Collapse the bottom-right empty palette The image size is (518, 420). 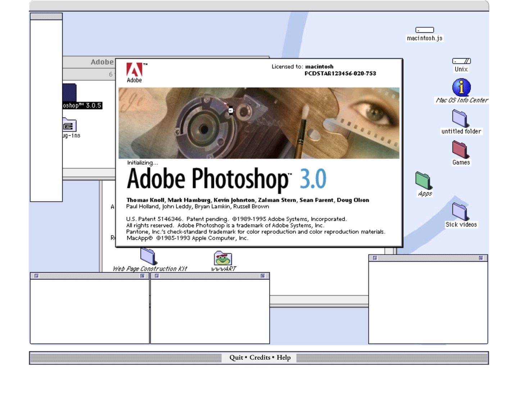point(481,258)
